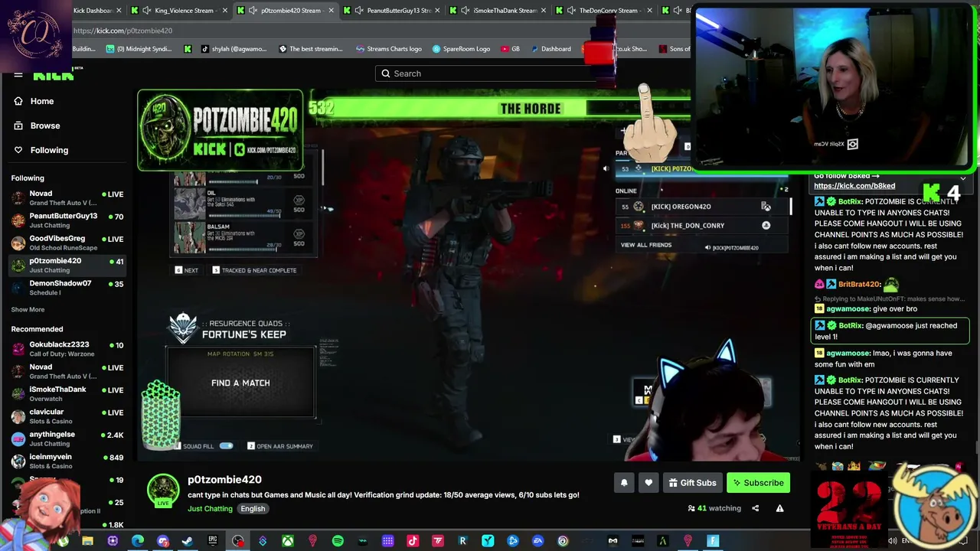Open iceinmyvein recommended channel
This screenshot has height=551, width=980.
[x=67, y=461]
